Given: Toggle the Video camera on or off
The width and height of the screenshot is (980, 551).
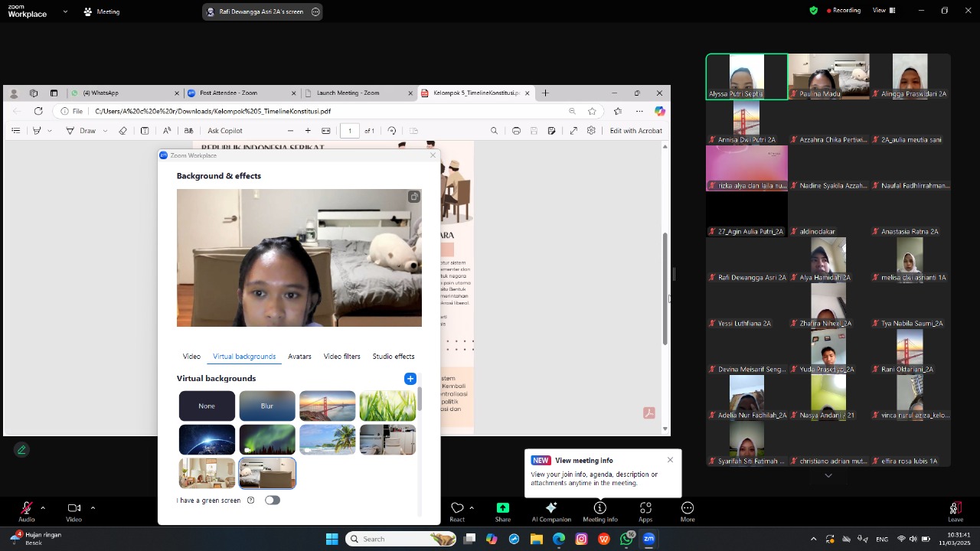Looking at the screenshot, I should 73,509.
